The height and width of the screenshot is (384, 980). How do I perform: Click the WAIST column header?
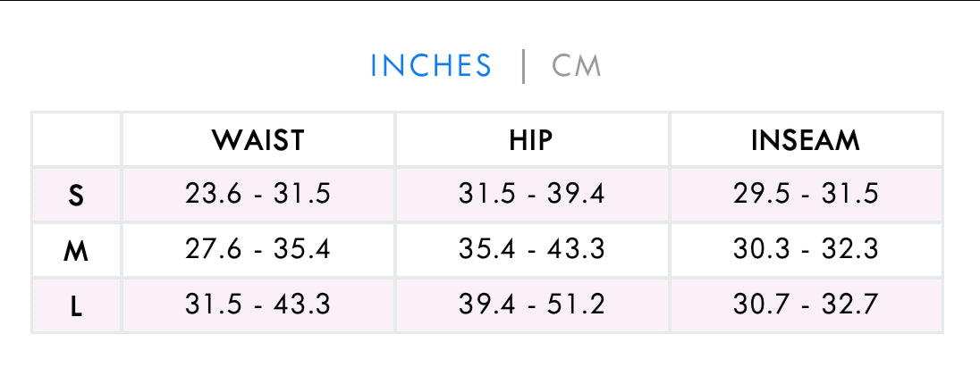(x=258, y=140)
